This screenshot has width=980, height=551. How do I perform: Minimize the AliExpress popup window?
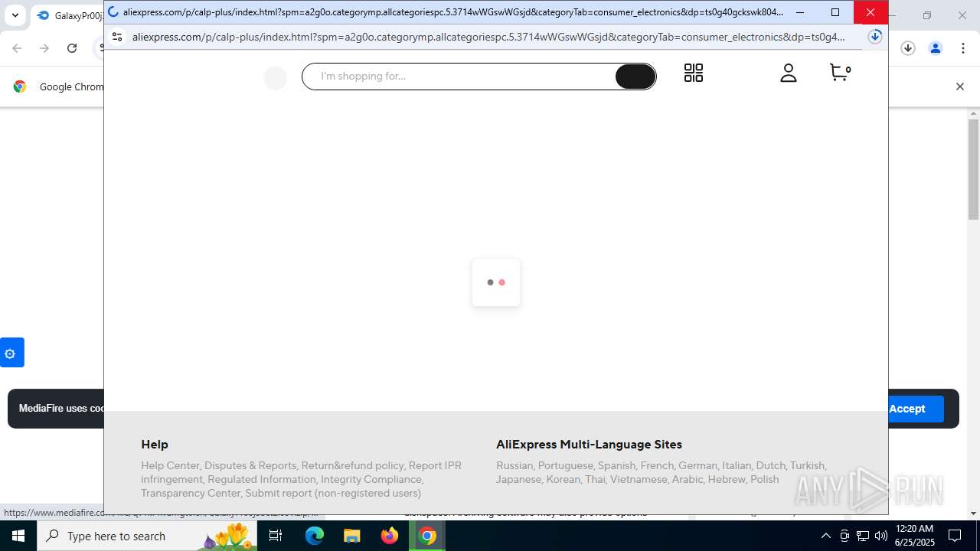coord(800,12)
